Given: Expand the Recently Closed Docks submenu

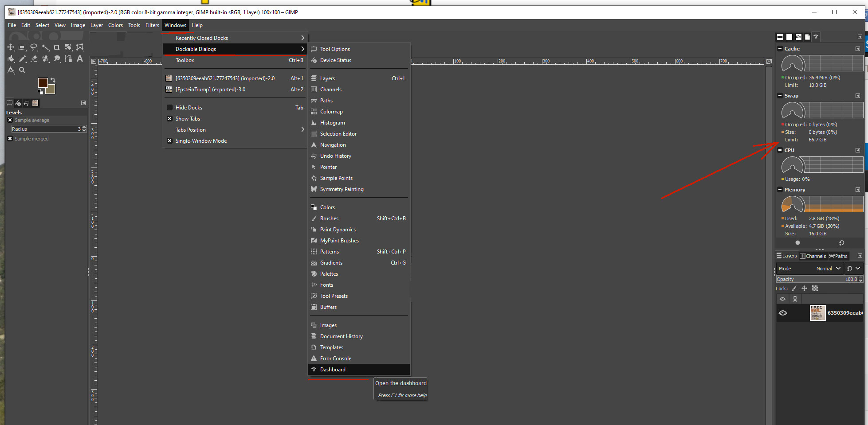Looking at the screenshot, I should pos(235,38).
